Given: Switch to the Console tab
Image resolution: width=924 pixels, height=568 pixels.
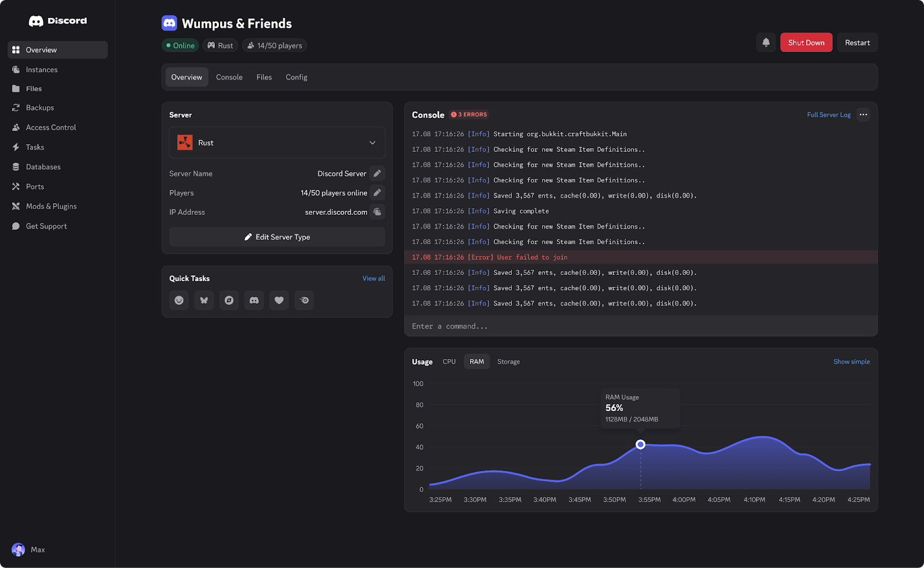Looking at the screenshot, I should click(229, 77).
